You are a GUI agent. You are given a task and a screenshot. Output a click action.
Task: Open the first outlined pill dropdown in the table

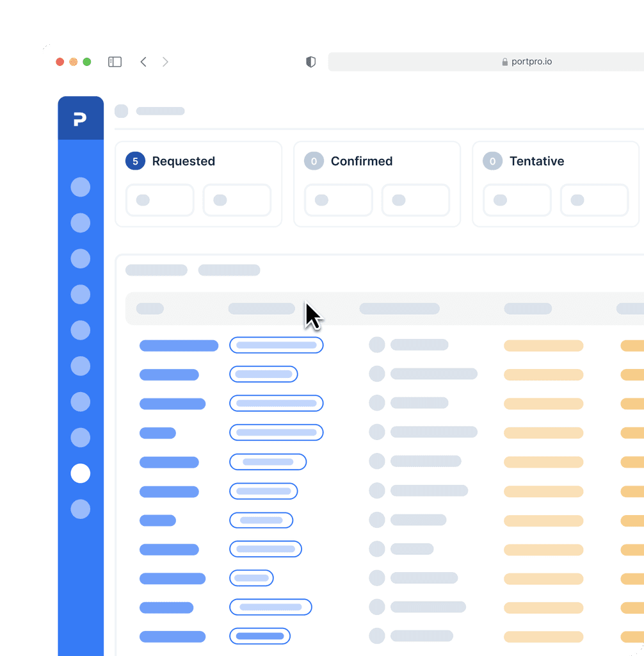coord(276,345)
